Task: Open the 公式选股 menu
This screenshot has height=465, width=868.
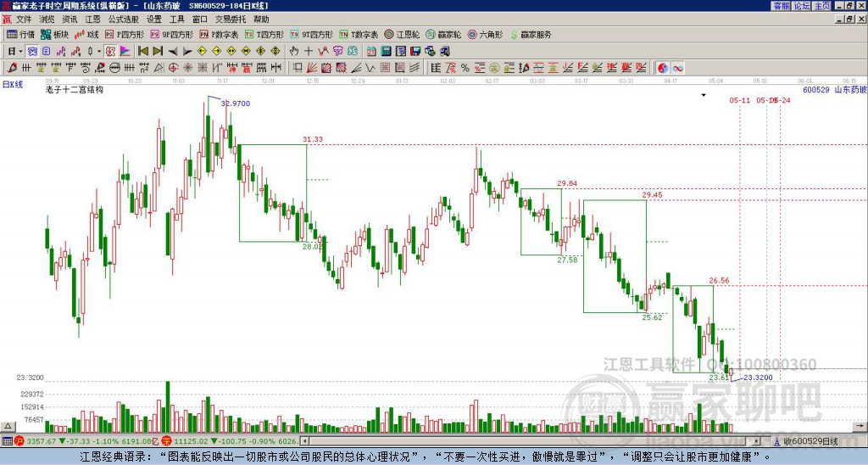Action: 124,20
